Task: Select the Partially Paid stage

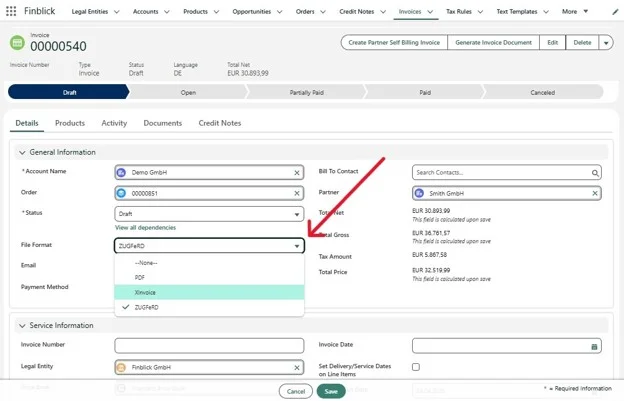Action: pyautogui.click(x=306, y=92)
